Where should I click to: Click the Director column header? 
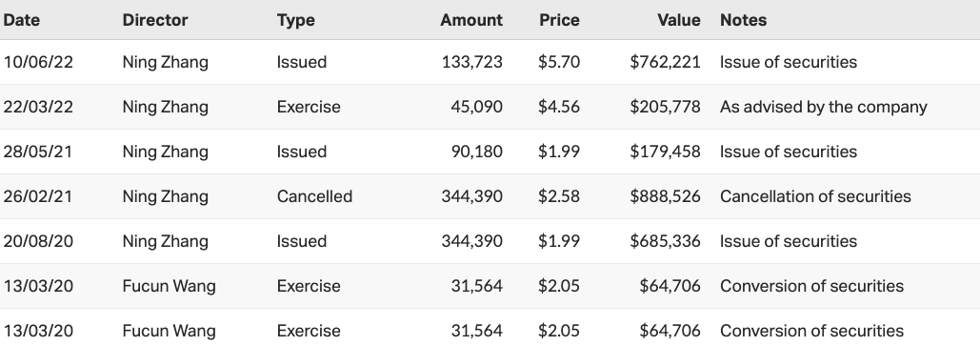(155, 20)
